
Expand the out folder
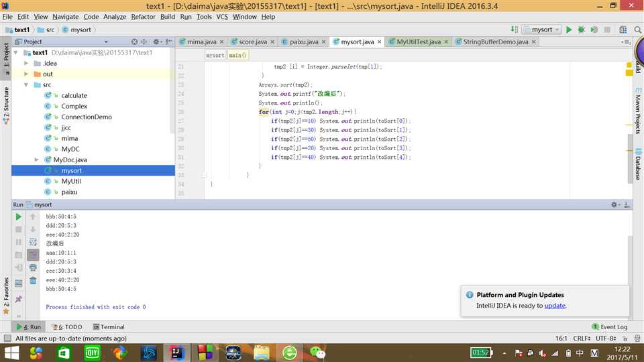(26, 74)
